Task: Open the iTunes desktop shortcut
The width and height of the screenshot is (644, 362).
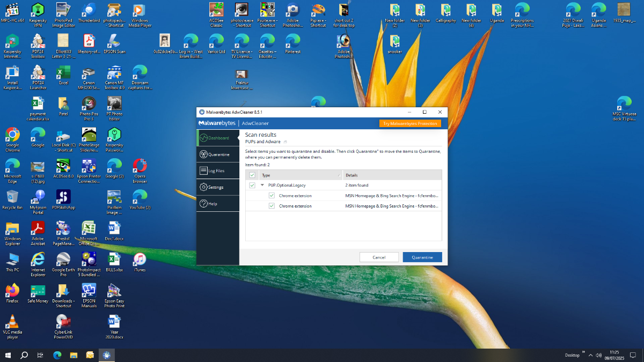Action: (x=140, y=262)
